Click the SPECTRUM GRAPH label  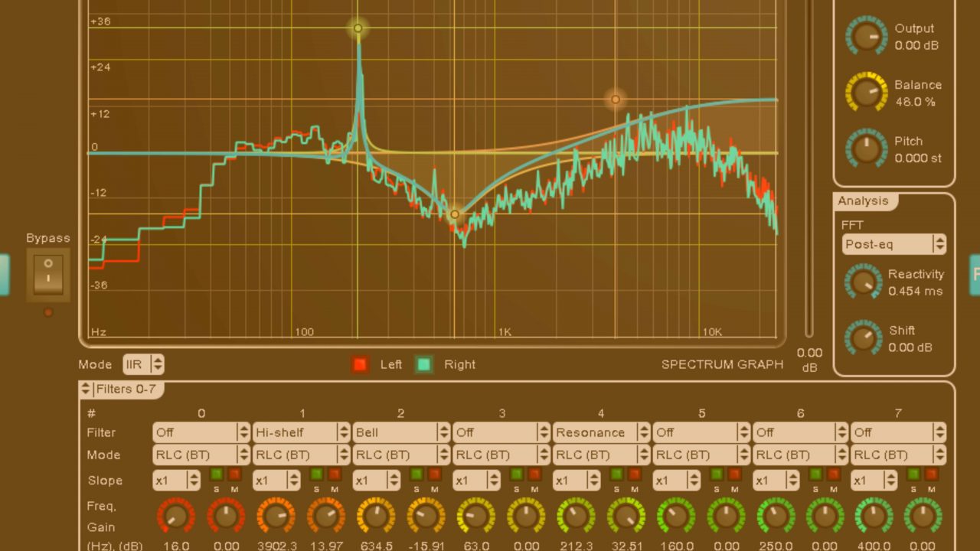click(722, 364)
